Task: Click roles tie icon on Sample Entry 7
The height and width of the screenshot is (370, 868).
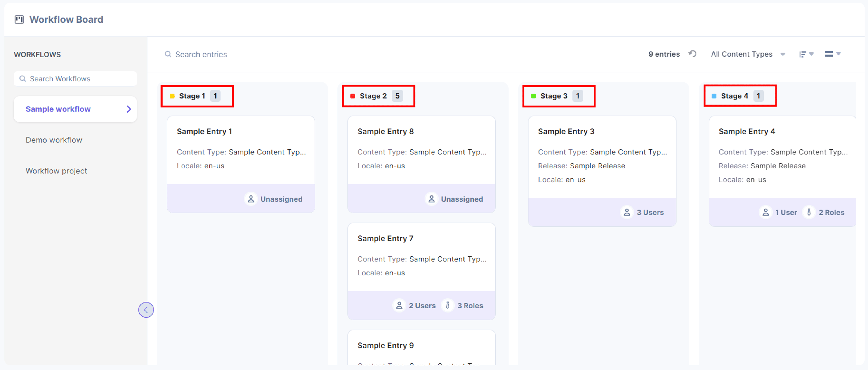Action: 448,306
